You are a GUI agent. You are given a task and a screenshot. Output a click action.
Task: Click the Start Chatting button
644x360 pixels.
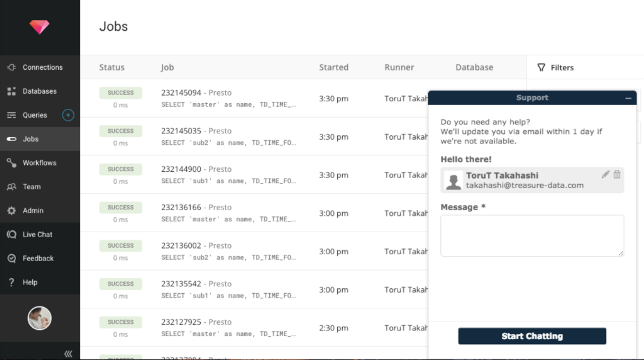tap(532, 336)
